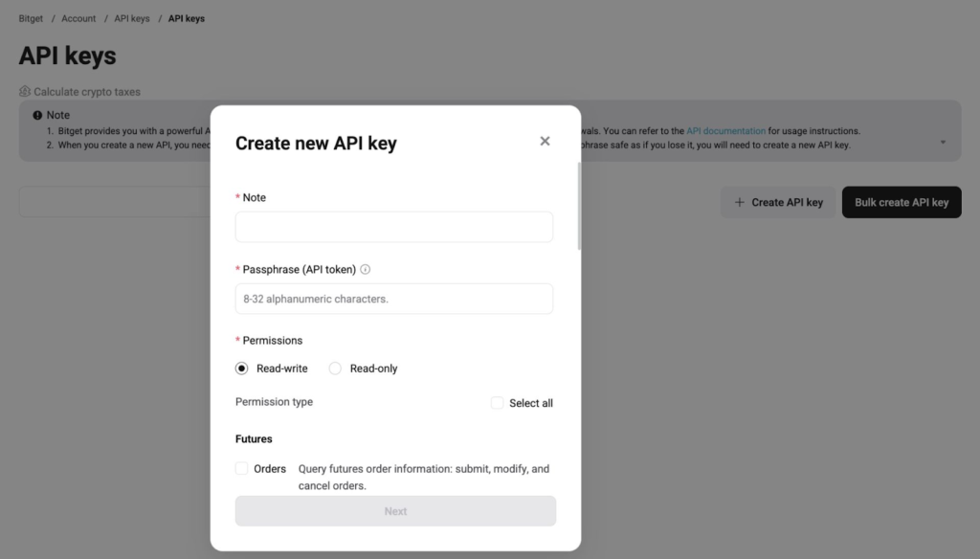Click into the Passphrase input field
980x559 pixels.
(394, 299)
